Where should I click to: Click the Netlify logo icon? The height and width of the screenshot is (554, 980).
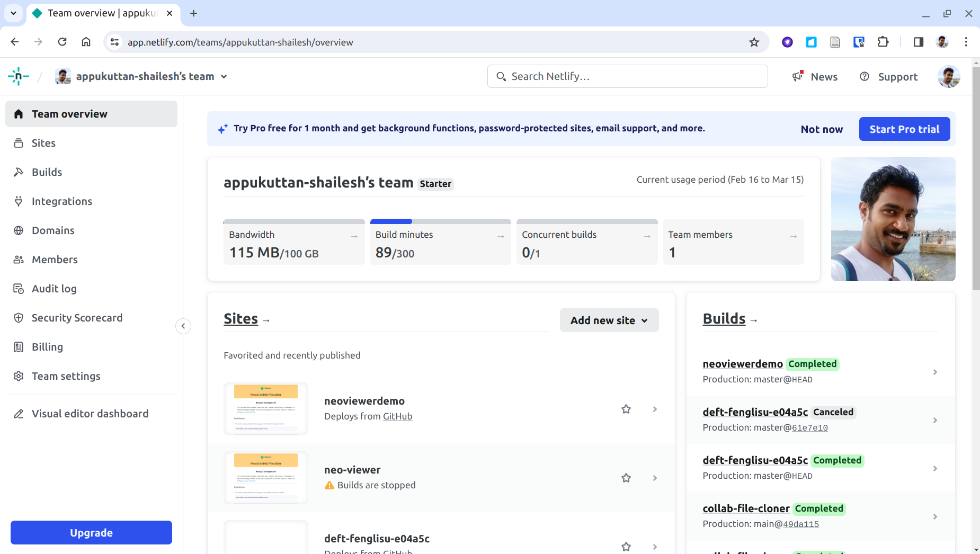pyautogui.click(x=19, y=77)
